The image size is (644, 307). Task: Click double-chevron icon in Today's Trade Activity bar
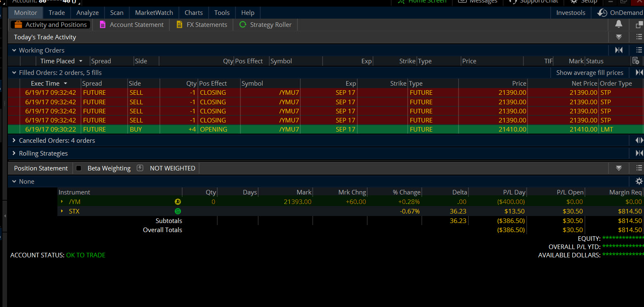click(x=619, y=37)
